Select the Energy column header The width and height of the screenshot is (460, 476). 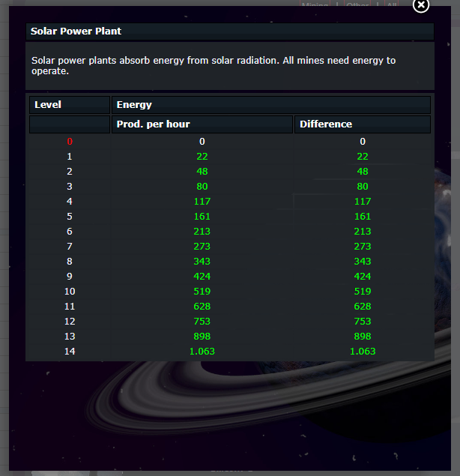[x=271, y=105]
